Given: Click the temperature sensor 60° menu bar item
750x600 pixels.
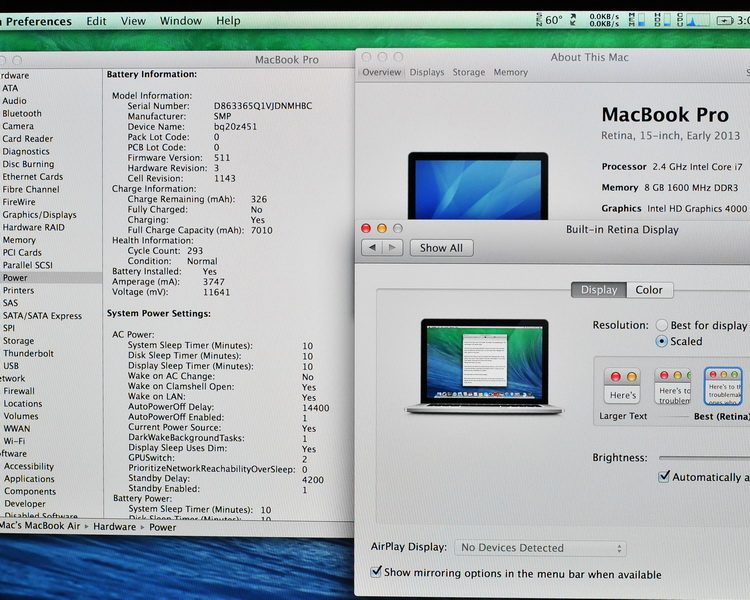Looking at the screenshot, I should 549,20.
